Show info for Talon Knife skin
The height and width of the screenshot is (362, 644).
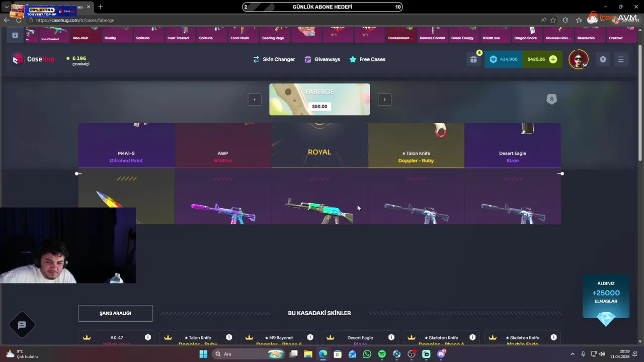(229, 337)
